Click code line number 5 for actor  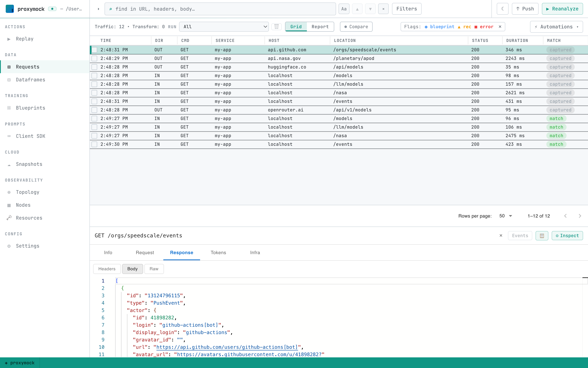tap(103, 310)
